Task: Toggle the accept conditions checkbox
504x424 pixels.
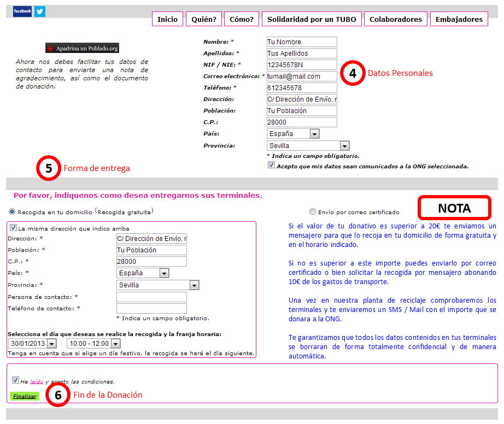Action: 15,380
